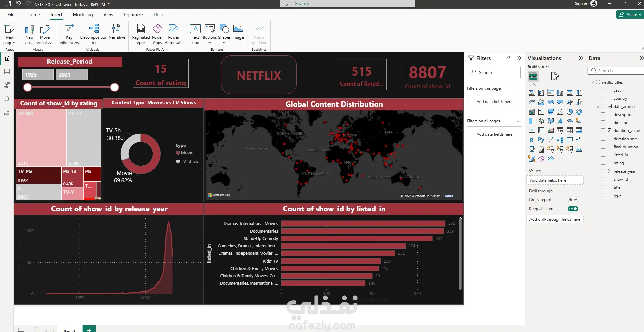This screenshot has height=332, width=644.
Task: Select the line chart visual icon
Action: tap(532, 102)
